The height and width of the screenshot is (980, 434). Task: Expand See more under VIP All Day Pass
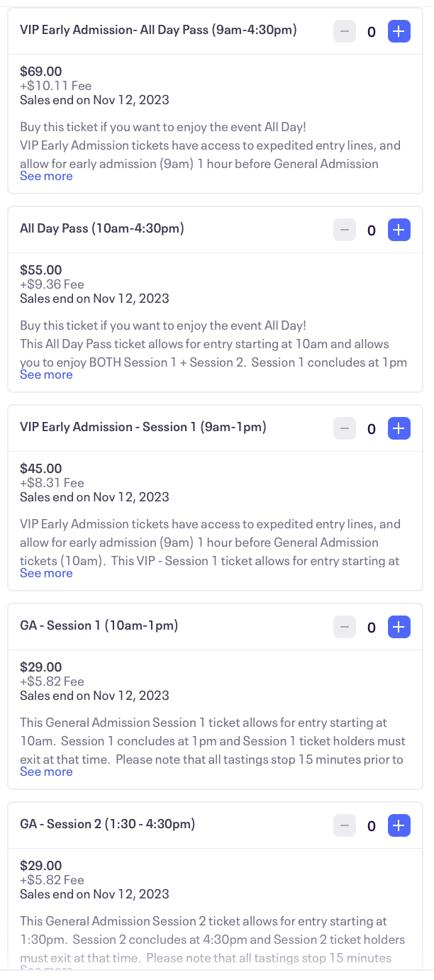[46, 176]
